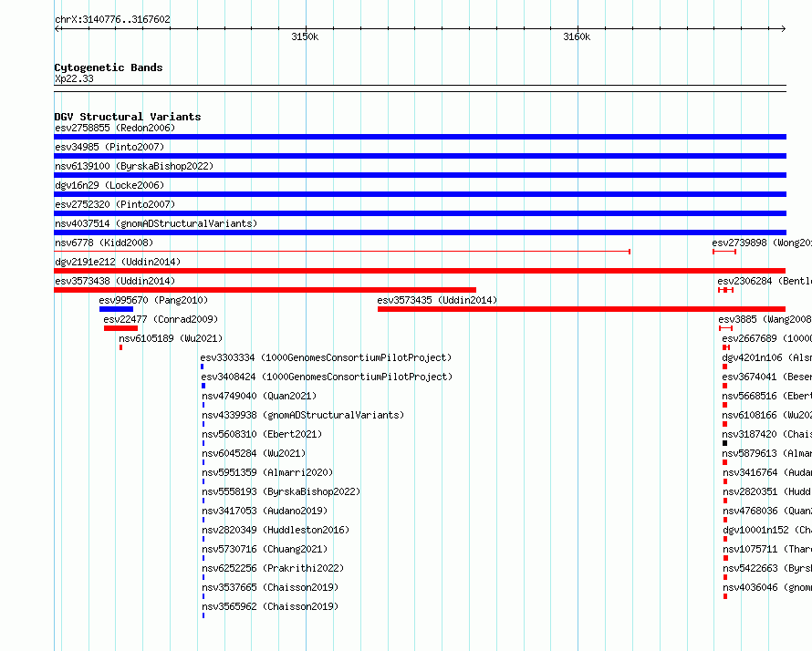The width and height of the screenshot is (812, 651).
Task: Click nsv5608310 (Ebert2021) label
Action: [262, 434]
